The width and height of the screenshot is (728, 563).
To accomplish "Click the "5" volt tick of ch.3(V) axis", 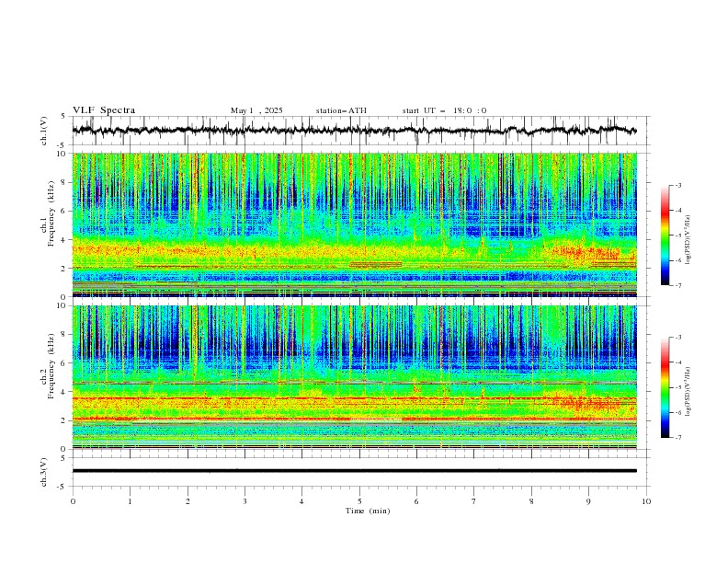I will [63, 457].
